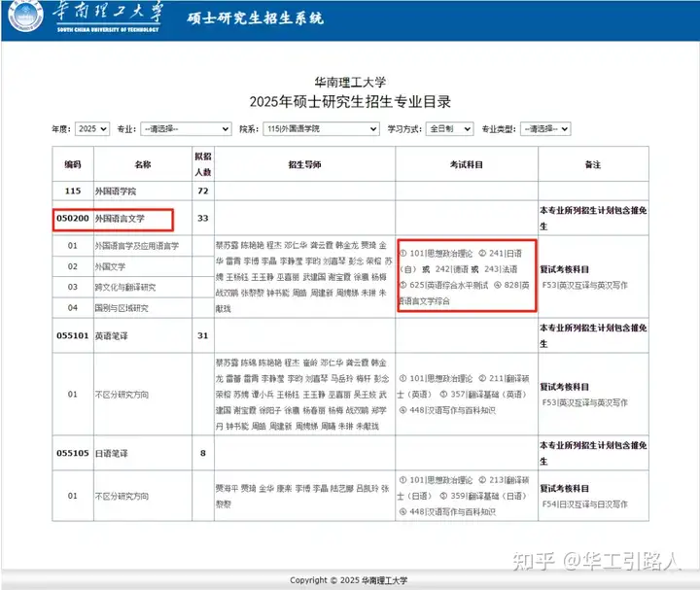Click the 编码 column header

(73, 164)
